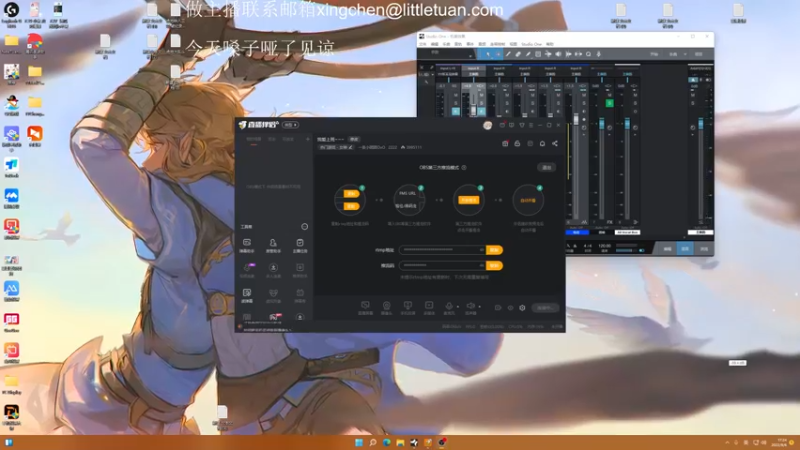
Task: Toggle the green Solo button in Studio One mixer
Action: [609, 103]
